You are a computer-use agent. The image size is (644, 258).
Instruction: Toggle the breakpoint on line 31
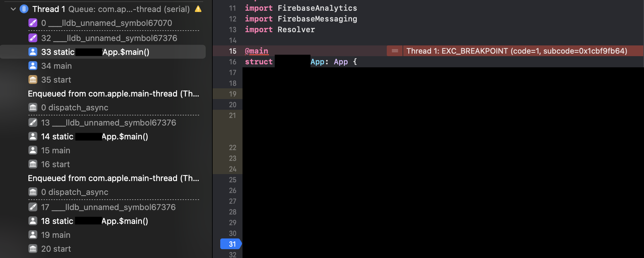tap(231, 244)
